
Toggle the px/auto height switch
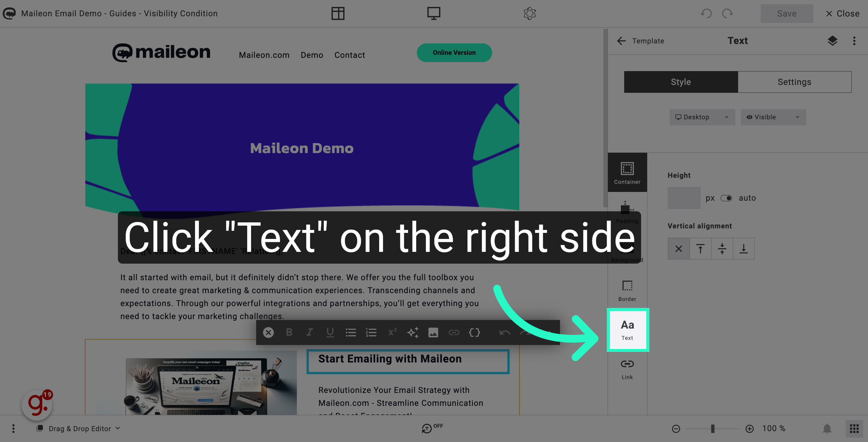[x=726, y=198]
